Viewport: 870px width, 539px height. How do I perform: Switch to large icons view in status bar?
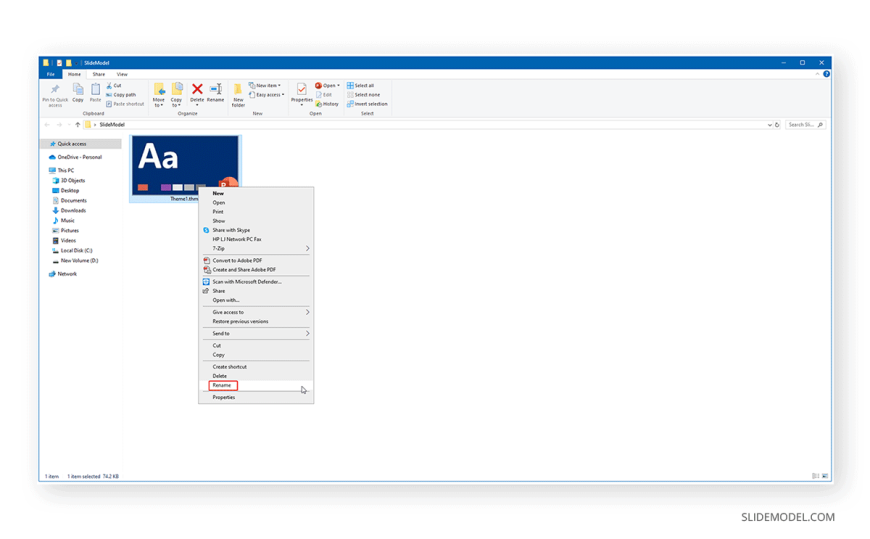[825, 476]
